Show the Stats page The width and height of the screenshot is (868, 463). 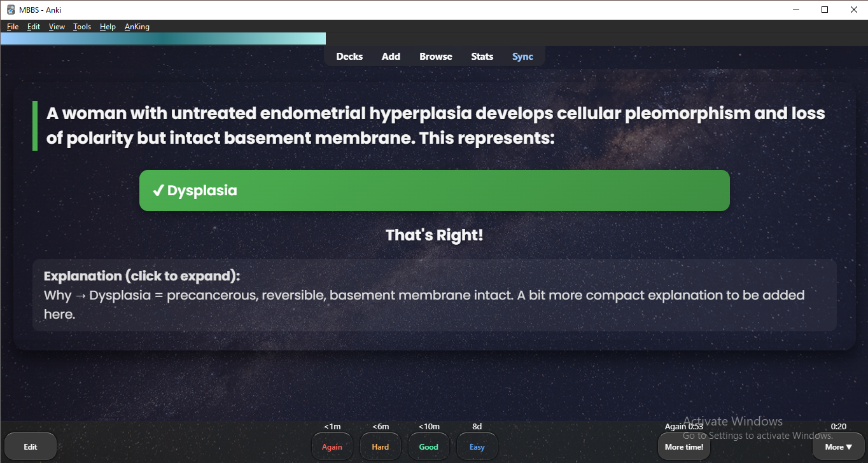(482, 57)
